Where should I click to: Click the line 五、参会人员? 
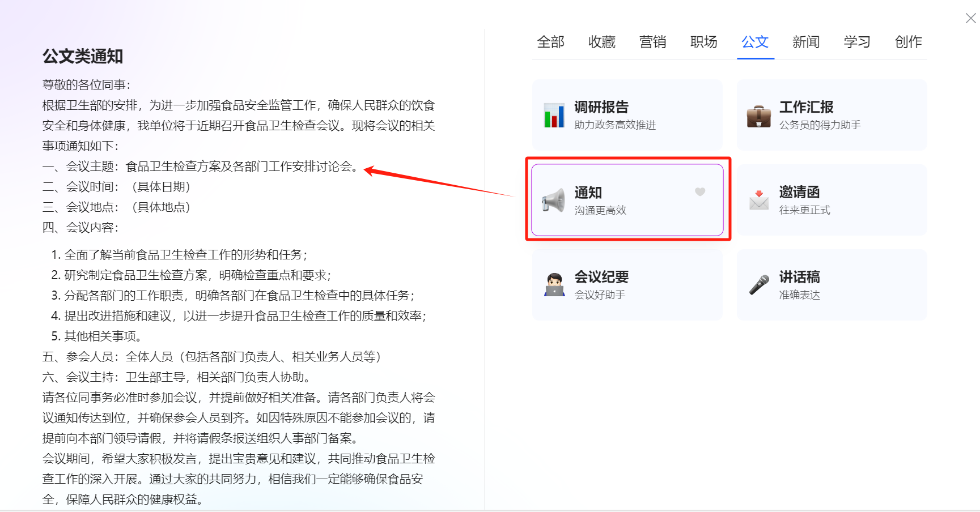213,357
